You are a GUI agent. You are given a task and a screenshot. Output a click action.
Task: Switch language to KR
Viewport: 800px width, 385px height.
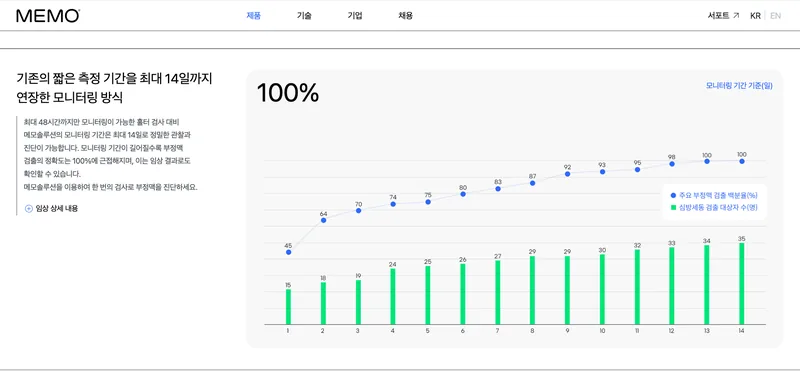click(x=755, y=16)
